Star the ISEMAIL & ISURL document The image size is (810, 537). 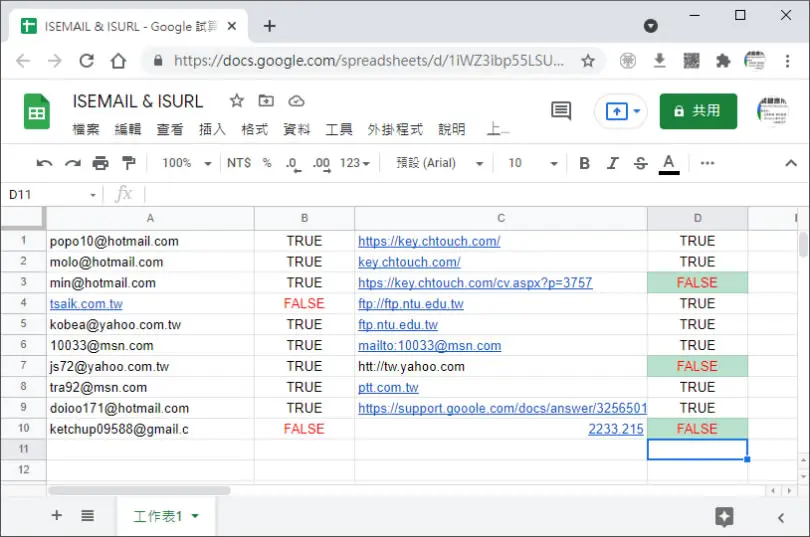point(237,101)
